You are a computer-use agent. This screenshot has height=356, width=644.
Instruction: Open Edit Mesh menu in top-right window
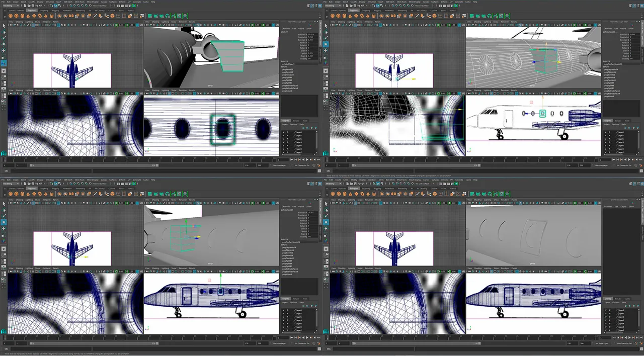coord(391,2)
